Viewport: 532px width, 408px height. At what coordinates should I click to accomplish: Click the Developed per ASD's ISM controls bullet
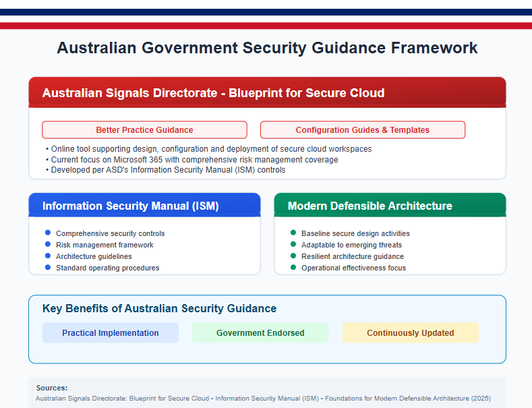tap(166, 170)
